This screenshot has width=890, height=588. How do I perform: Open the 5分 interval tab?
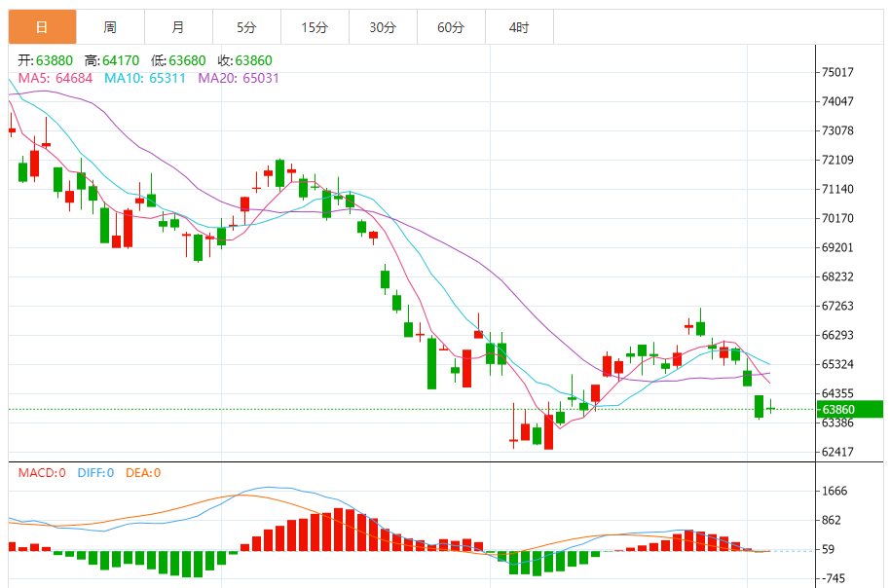pos(246,26)
